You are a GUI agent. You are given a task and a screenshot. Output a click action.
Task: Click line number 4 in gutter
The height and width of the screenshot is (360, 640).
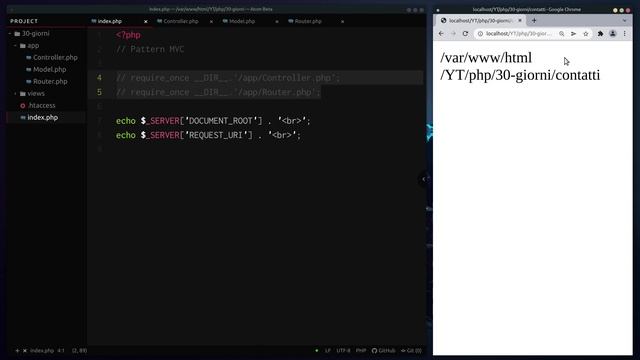coord(99,78)
